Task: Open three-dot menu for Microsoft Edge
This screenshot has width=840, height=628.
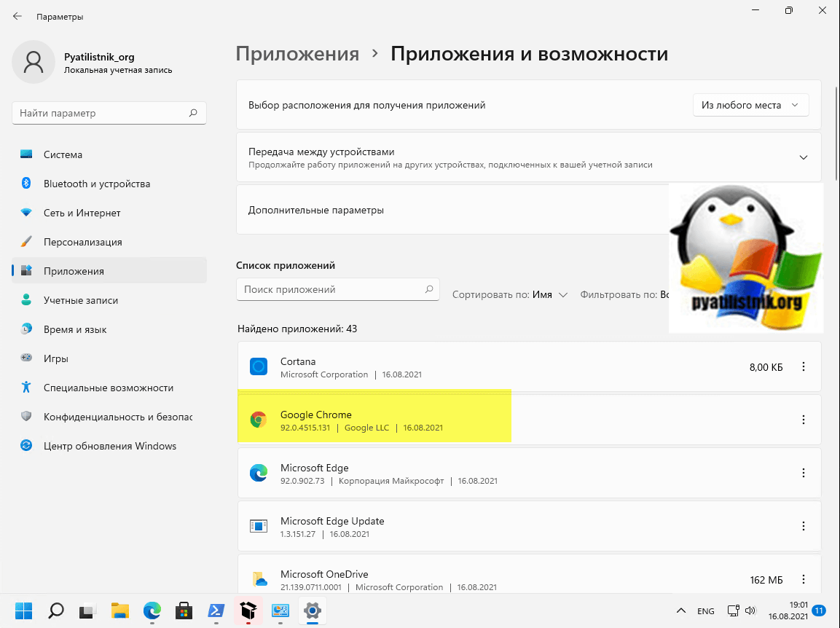Action: point(804,473)
